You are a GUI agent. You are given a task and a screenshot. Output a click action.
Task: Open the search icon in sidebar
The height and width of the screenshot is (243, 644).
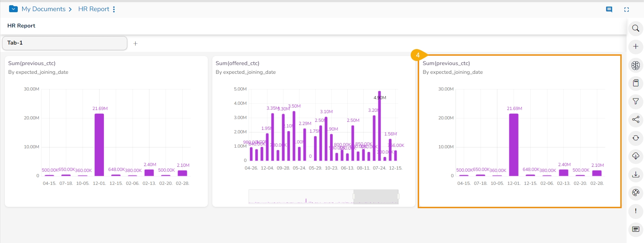(x=636, y=28)
